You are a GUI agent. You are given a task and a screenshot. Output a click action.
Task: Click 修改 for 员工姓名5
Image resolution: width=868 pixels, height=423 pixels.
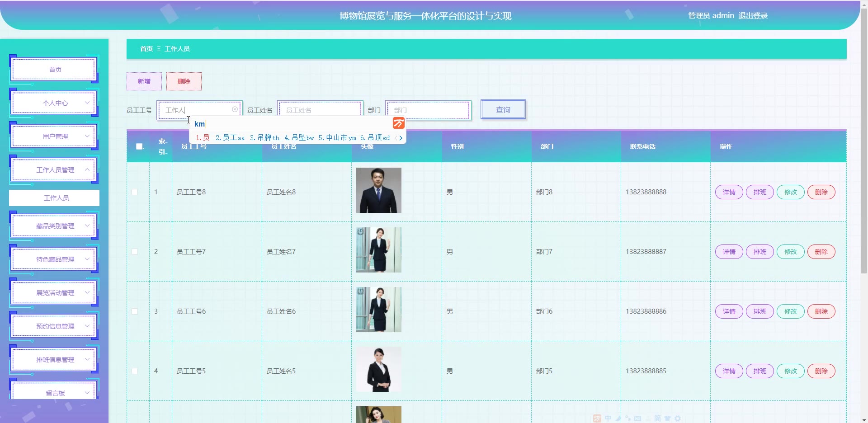pos(791,371)
